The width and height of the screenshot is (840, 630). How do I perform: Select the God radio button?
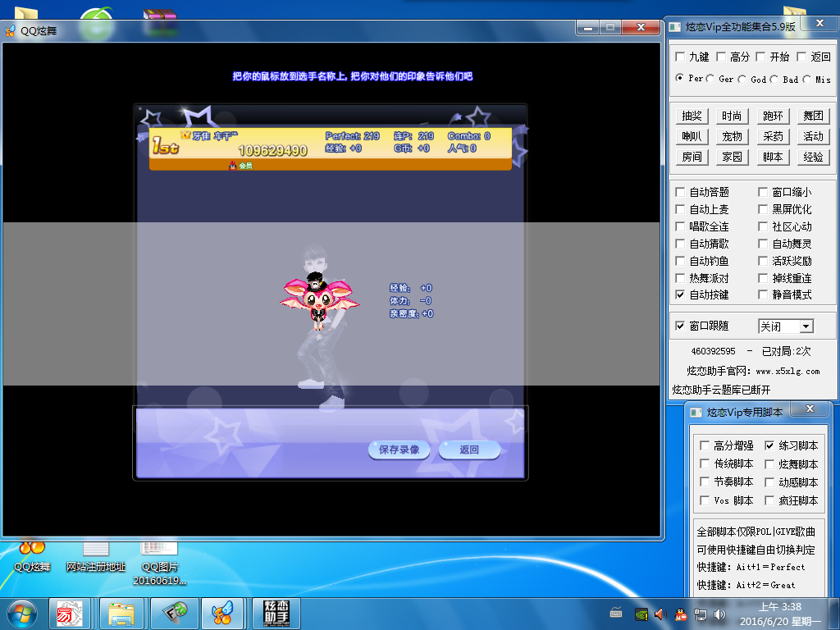point(742,79)
